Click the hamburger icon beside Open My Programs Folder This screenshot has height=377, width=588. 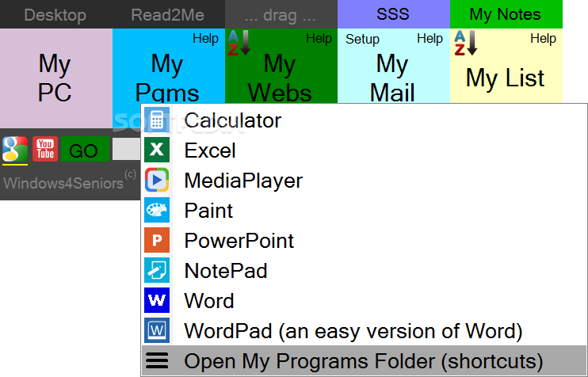tap(157, 360)
